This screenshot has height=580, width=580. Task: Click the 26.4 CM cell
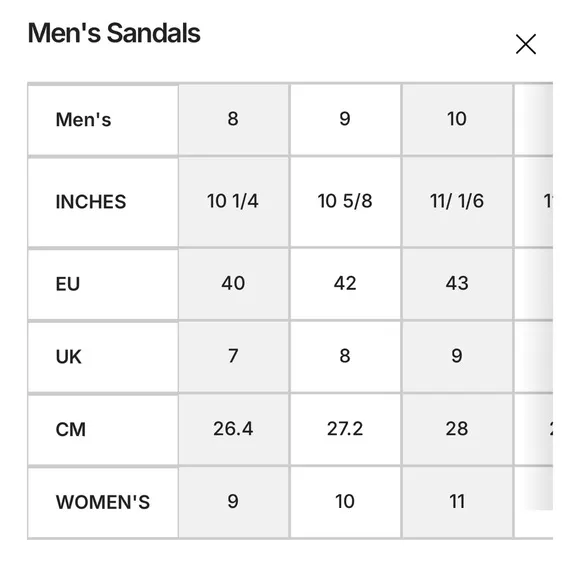233,429
